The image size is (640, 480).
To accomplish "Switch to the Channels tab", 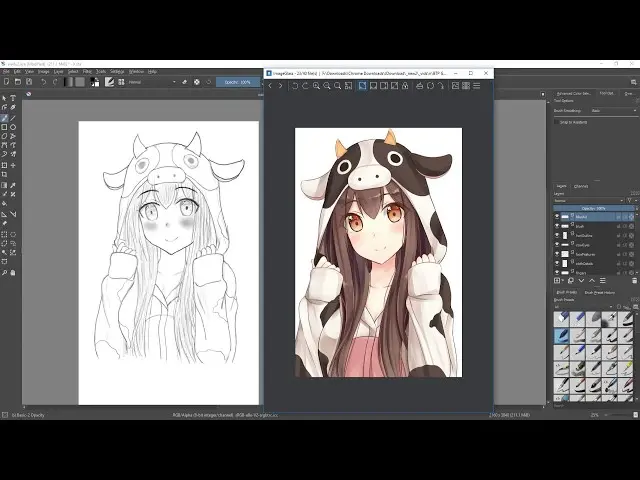I will tap(581, 186).
